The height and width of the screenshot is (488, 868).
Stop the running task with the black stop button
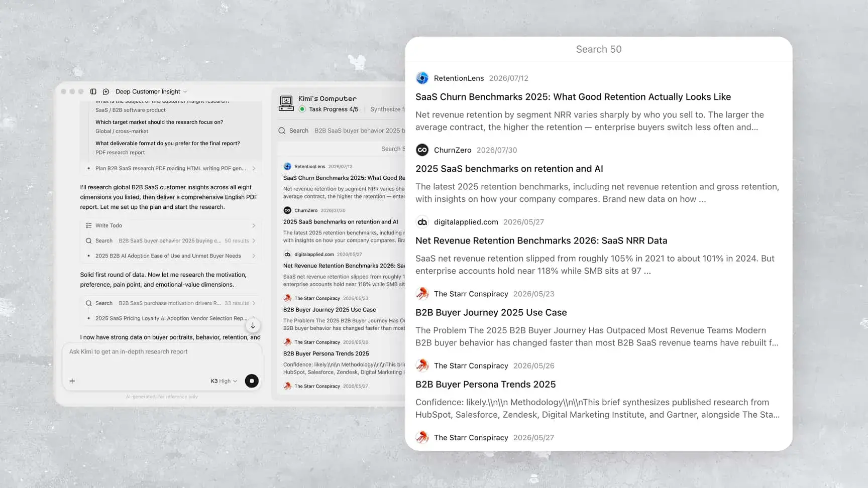(252, 381)
